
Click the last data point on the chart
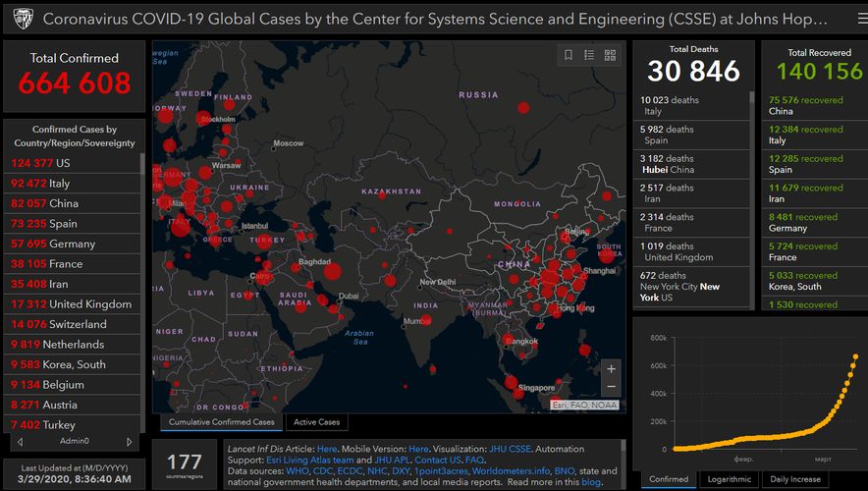tap(854, 356)
